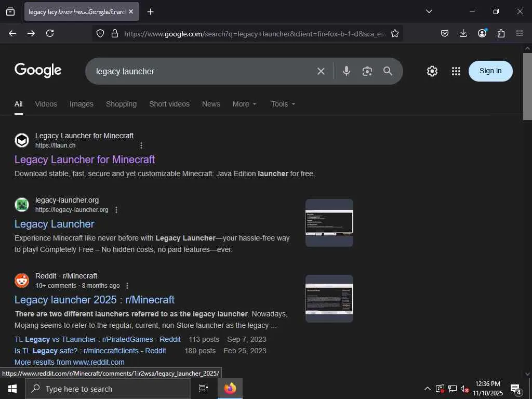Expand the list all tabs chevron
Image resolution: width=532 pixels, height=399 pixels.
(429, 11)
